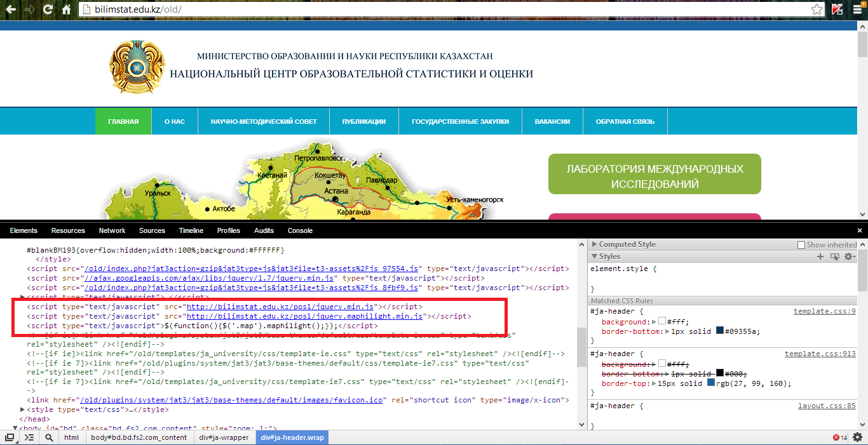The image size is (868, 445).
Task: Click Астана city on the map
Action: (336, 191)
